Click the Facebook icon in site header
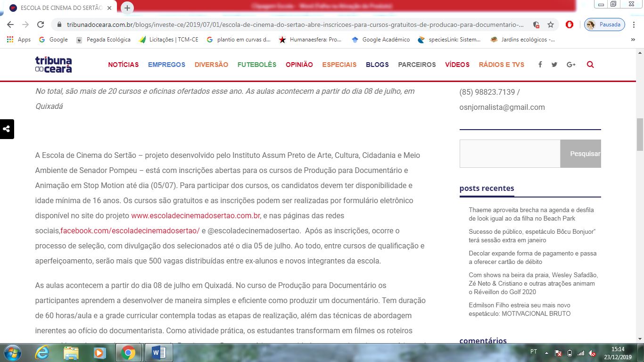Viewport: 644px width, 362px height. (x=540, y=65)
